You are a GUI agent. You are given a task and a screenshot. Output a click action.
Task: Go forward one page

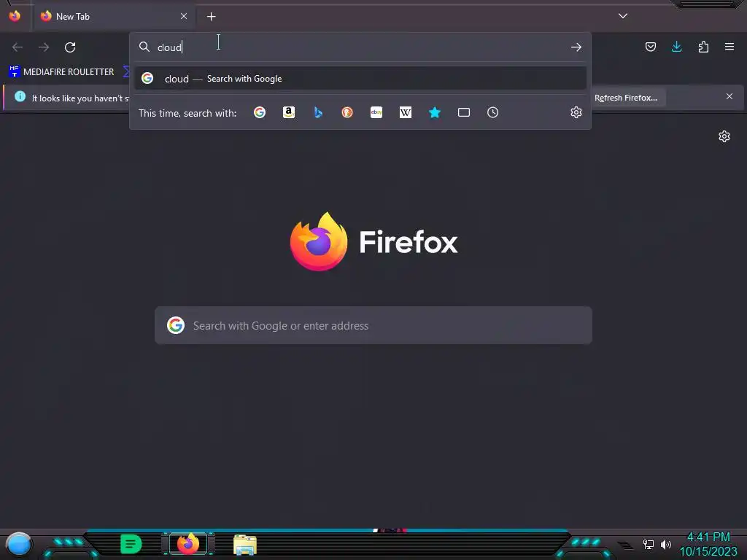point(44,47)
